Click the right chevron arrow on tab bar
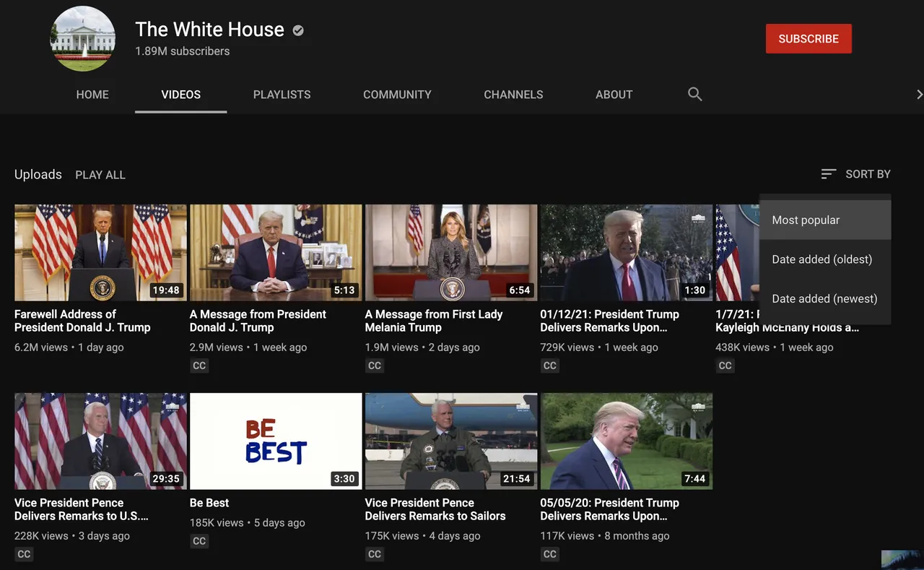924x570 pixels. click(919, 94)
